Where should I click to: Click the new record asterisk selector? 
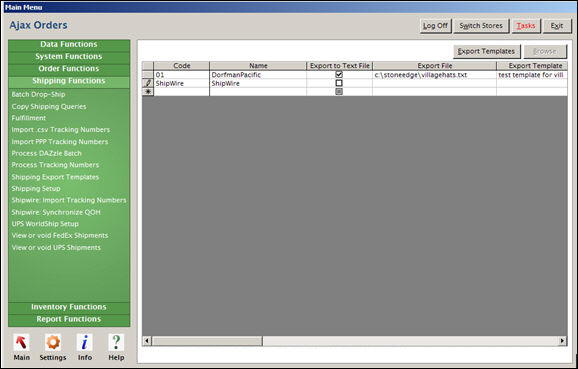point(148,92)
